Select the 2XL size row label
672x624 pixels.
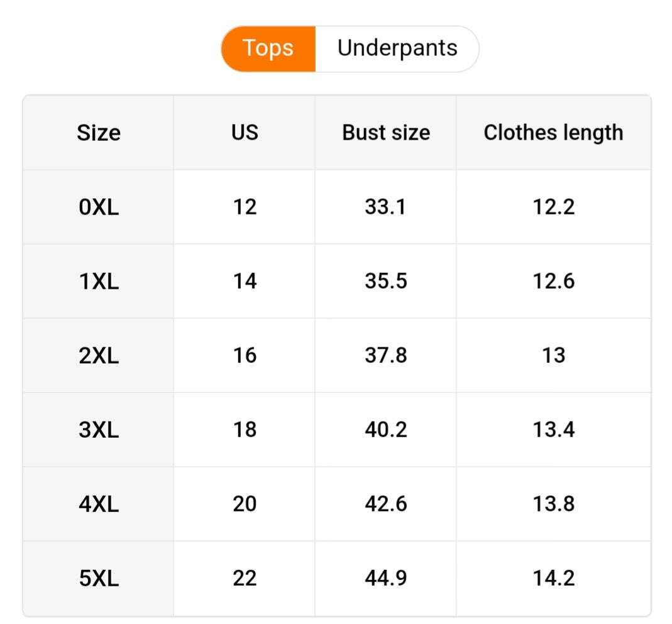point(99,355)
